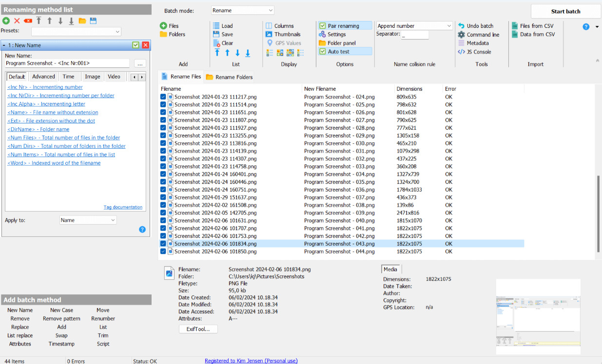602x364 pixels.
Task: Switch to the Rename Folders tab
Action: click(x=229, y=77)
